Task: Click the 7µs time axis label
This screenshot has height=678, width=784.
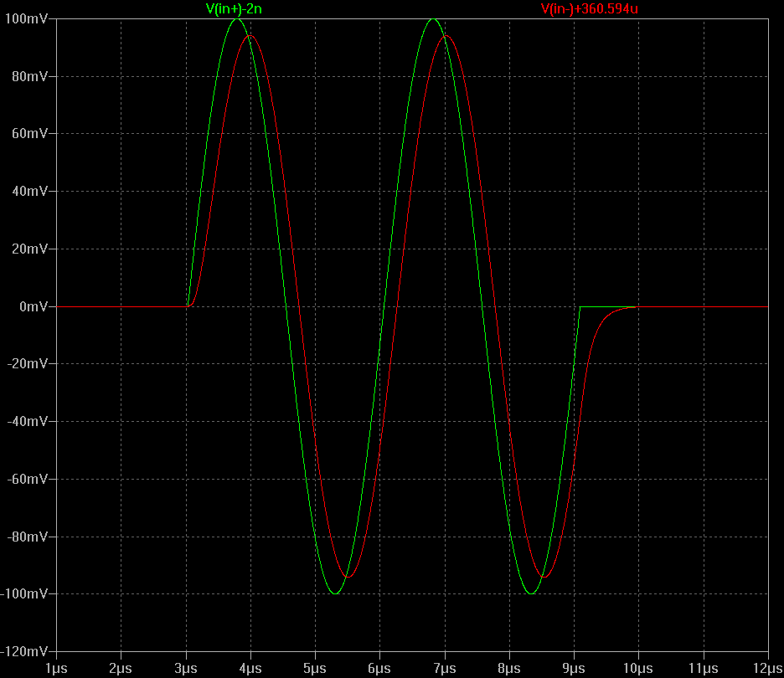Action: coord(445,669)
